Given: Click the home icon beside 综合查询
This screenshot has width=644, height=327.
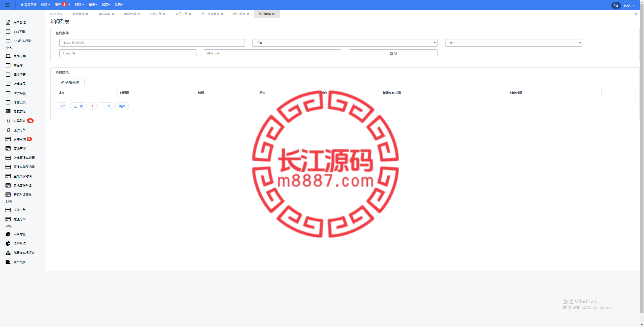Looking at the screenshot, I should point(22,5).
